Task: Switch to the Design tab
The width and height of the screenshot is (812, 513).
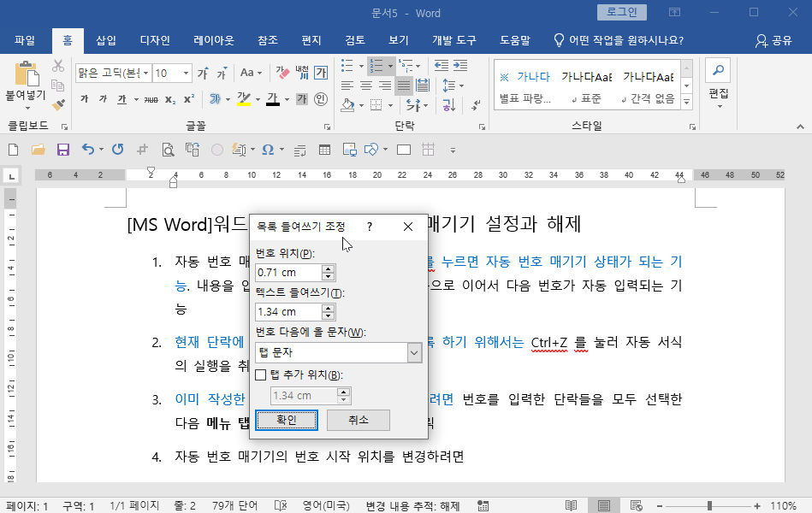Action: [x=155, y=40]
